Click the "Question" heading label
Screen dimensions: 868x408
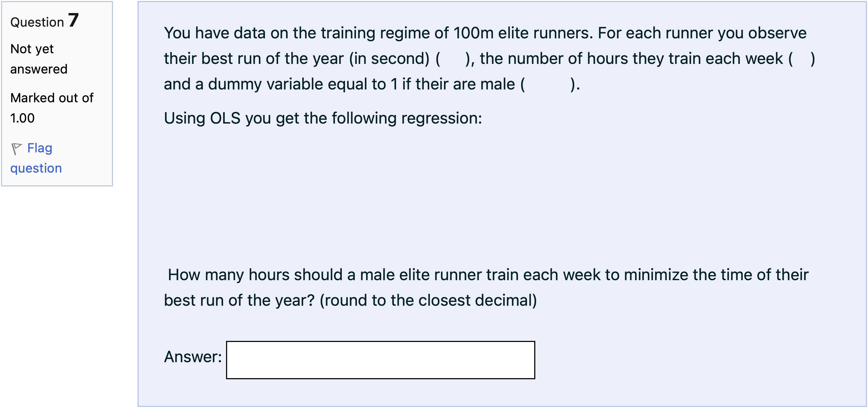pyautogui.click(x=37, y=22)
